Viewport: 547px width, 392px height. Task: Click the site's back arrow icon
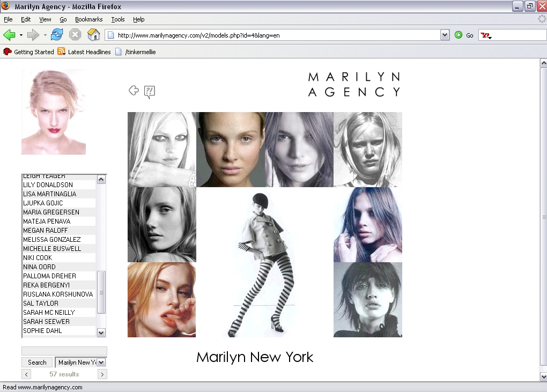134,91
